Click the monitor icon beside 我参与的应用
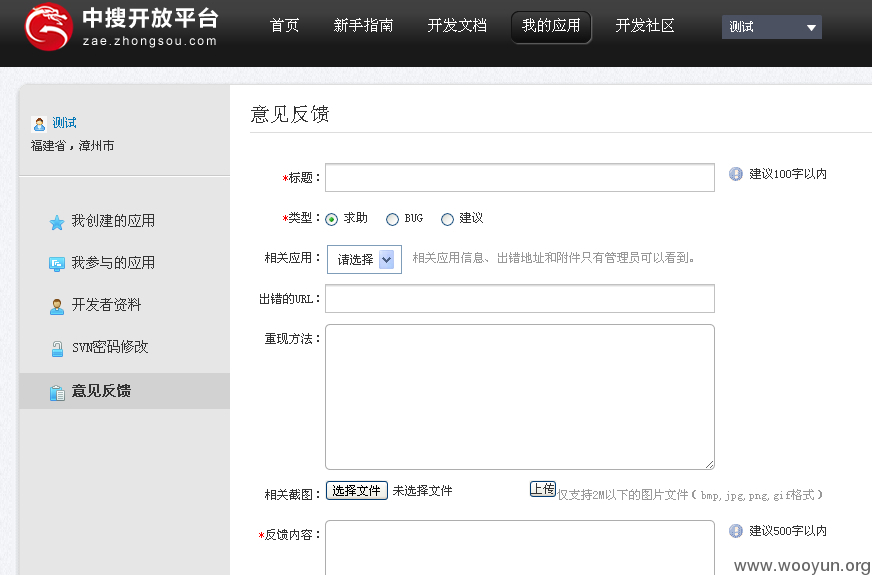Screen dimensions: 872x575 [x=57, y=264]
